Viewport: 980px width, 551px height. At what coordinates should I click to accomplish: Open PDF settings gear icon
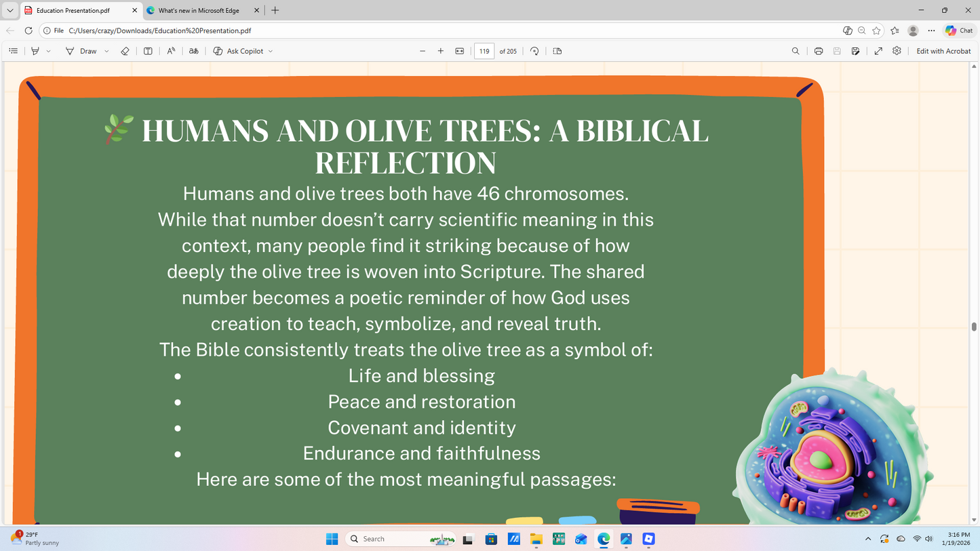[897, 51]
